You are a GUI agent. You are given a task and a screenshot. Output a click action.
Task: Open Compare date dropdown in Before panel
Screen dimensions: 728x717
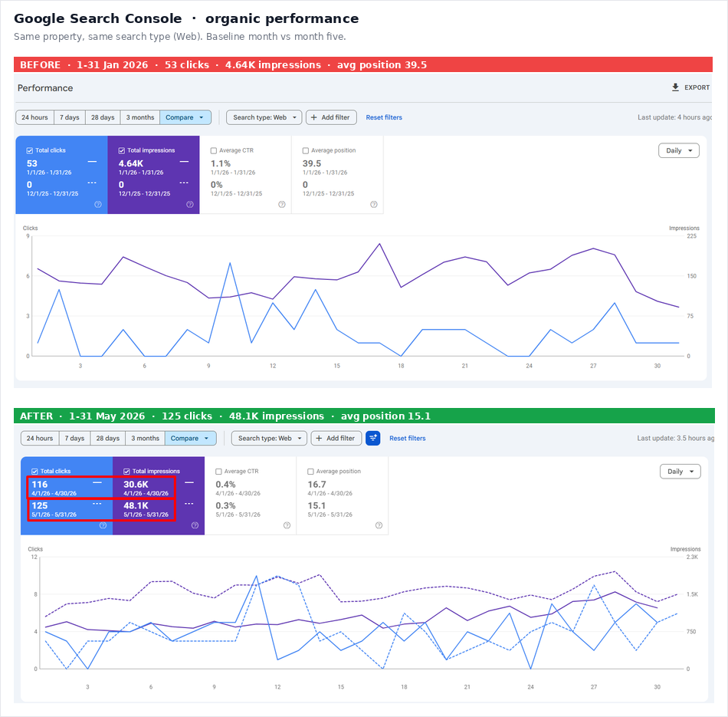pos(185,117)
